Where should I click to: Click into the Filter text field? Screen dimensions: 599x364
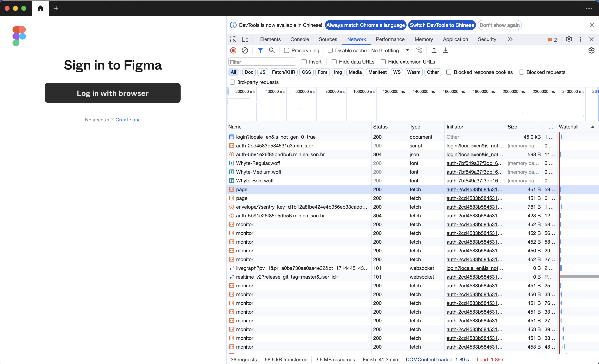262,62
